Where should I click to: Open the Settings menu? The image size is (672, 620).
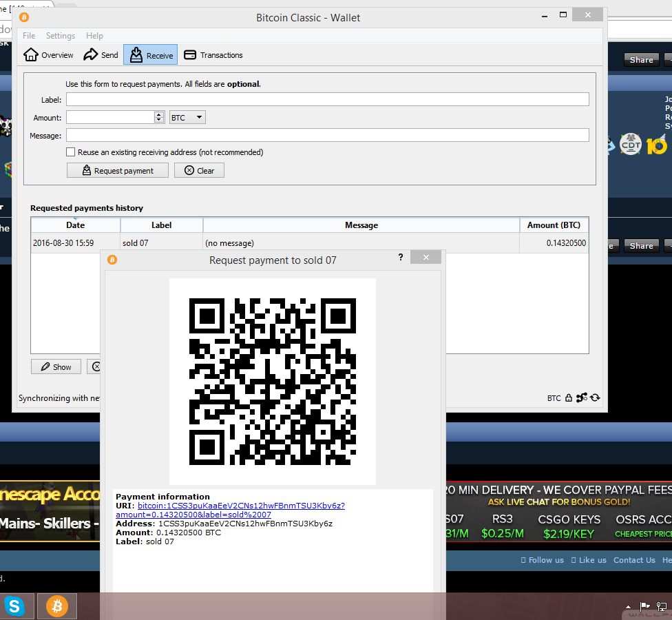click(61, 36)
